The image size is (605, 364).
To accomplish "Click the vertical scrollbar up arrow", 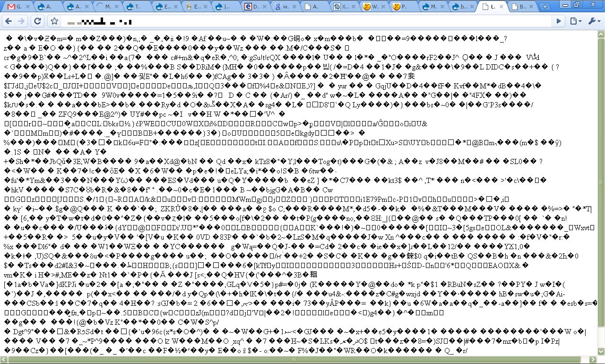I will 601,34.
